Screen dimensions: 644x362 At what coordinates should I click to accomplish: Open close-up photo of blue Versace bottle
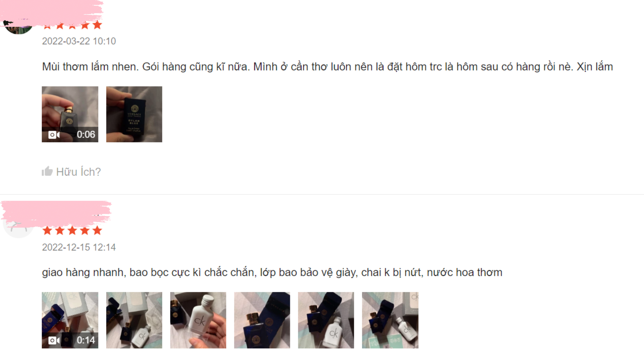(x=262, y=320)
